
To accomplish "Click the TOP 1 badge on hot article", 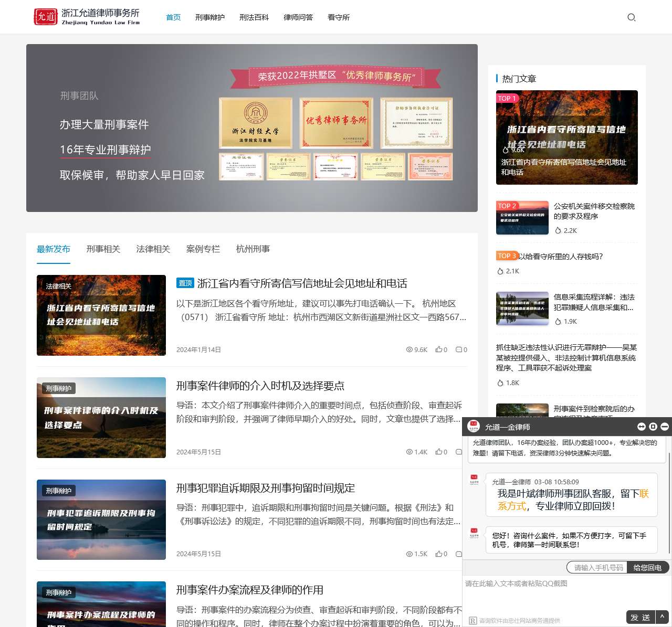I will point(507,98).
